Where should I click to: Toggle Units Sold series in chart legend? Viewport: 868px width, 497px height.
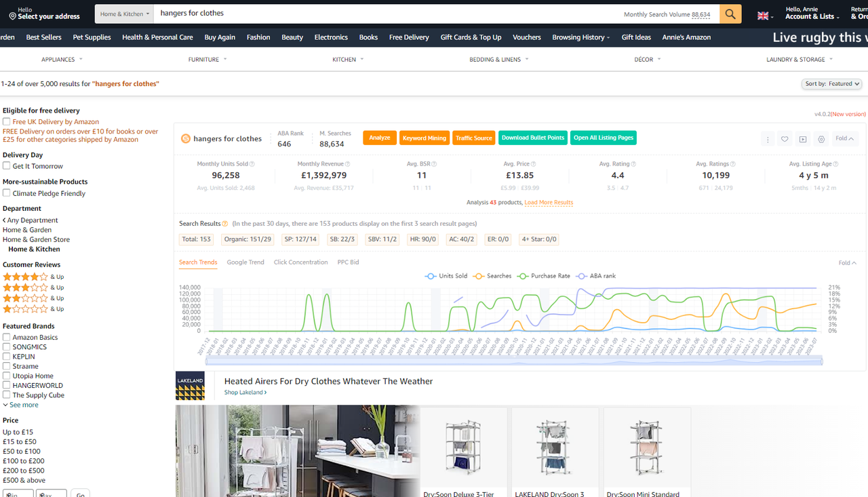pyautogui.click(x=446, y=276)
